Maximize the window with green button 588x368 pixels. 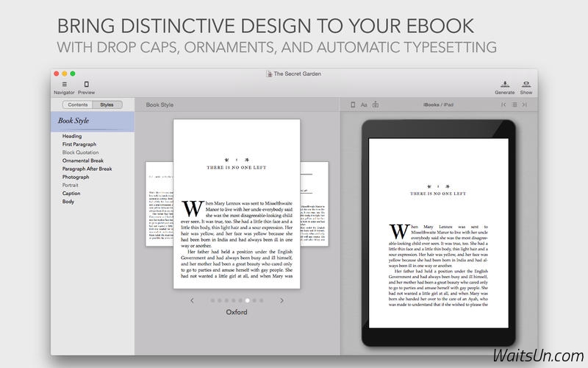pyautogui.click(x=73, y=74)
